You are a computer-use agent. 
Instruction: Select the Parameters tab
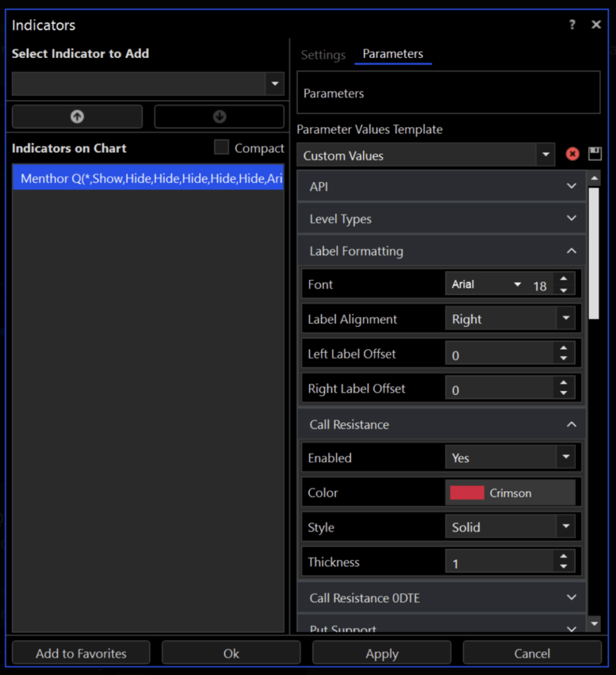click(x=393, y=55)
